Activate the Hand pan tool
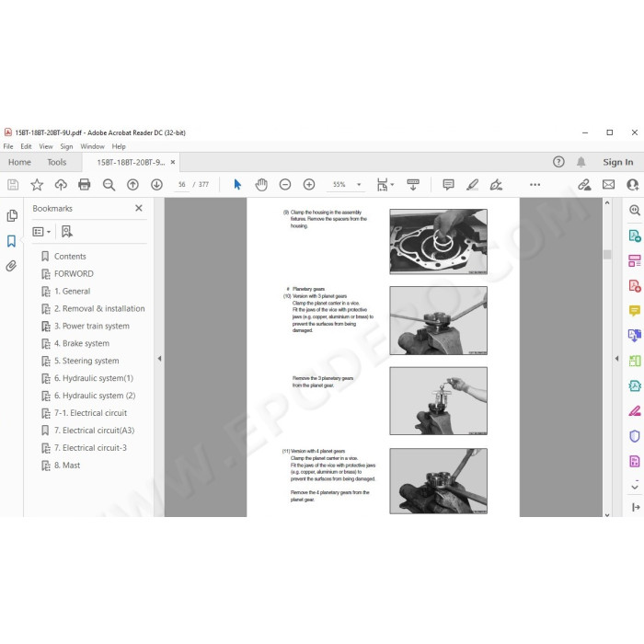Screen dimensions: 644x644 (x=261, y=185)
